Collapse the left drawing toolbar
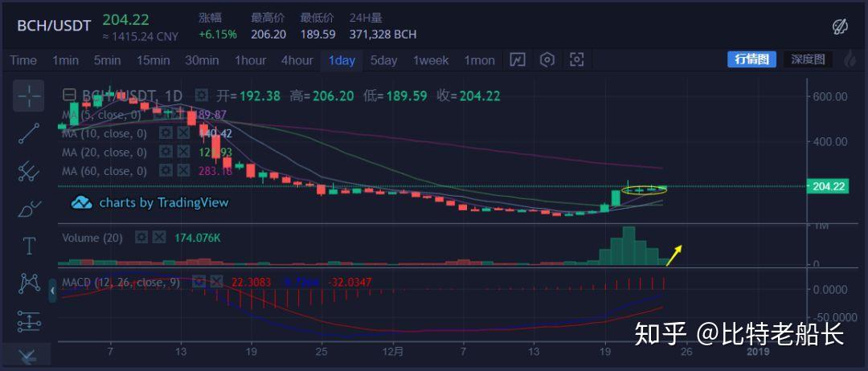 tap(53, 290)
